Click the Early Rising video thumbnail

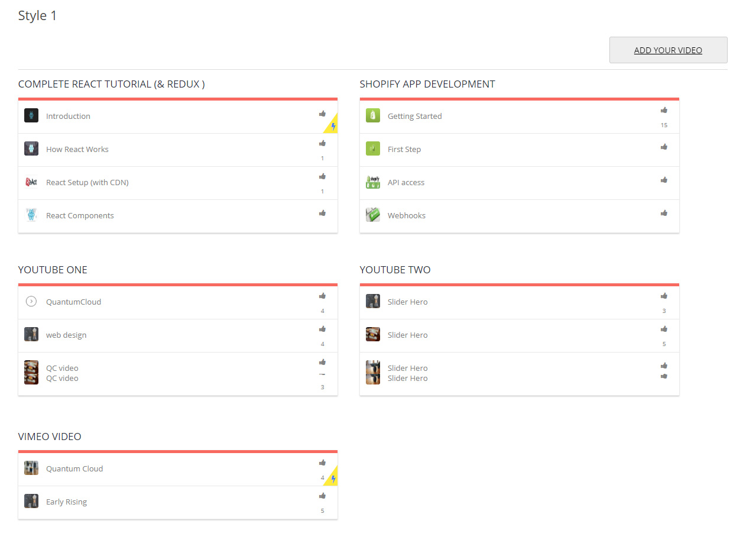tap(31, 501)
